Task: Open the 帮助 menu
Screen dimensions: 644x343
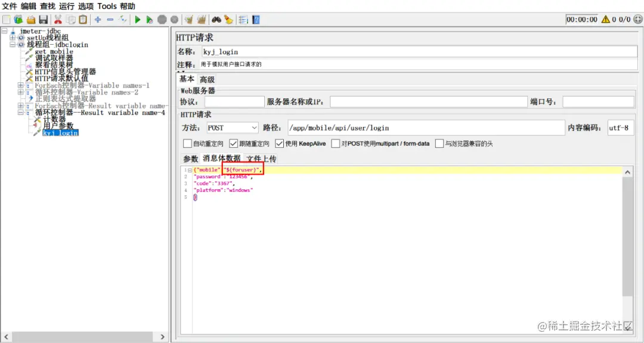Action: click(128, 6)
